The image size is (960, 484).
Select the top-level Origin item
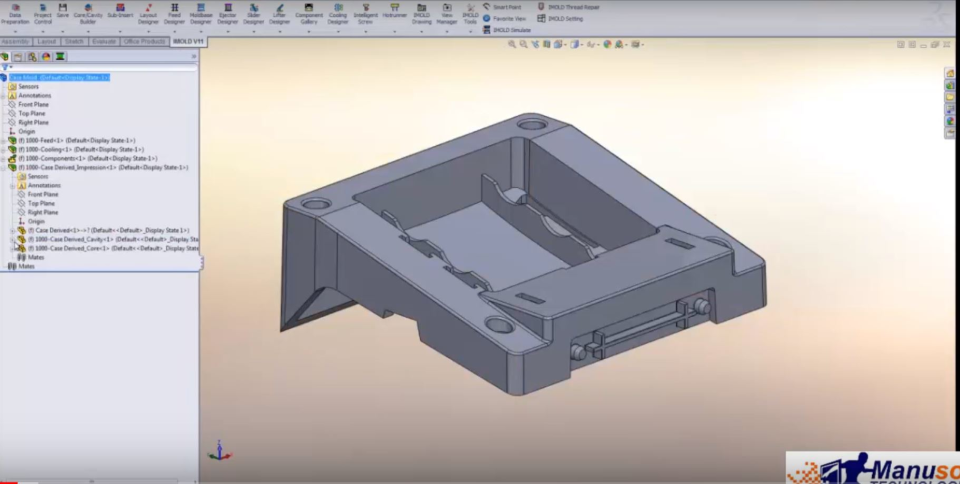[26, 132]
